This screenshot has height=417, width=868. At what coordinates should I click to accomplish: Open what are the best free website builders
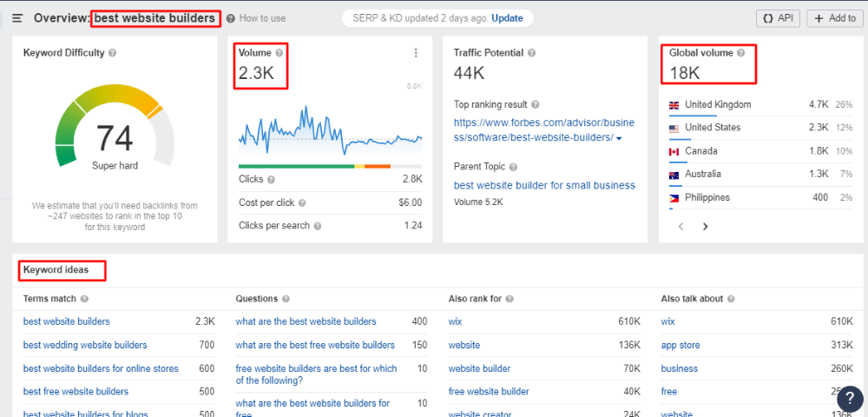tap(315, 345)
